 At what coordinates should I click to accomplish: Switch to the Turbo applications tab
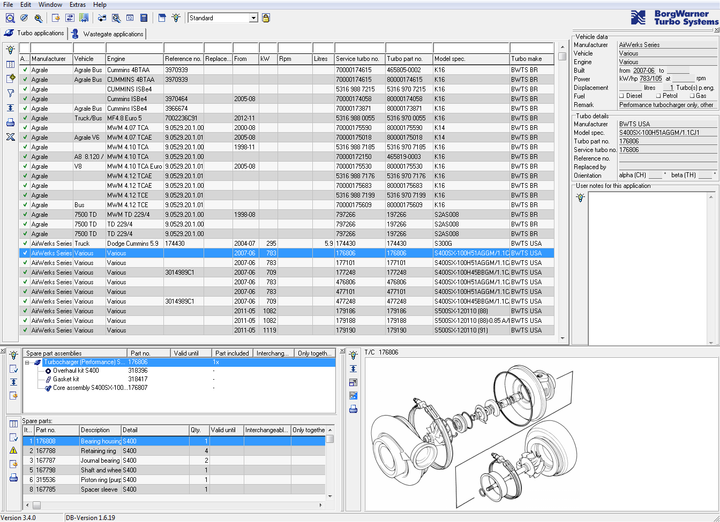(x=34, y=33)
